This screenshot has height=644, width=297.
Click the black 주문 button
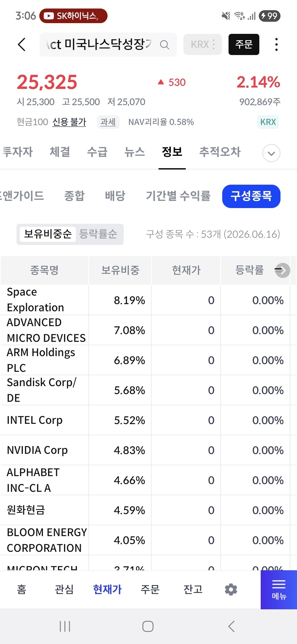tap(244, 44)
